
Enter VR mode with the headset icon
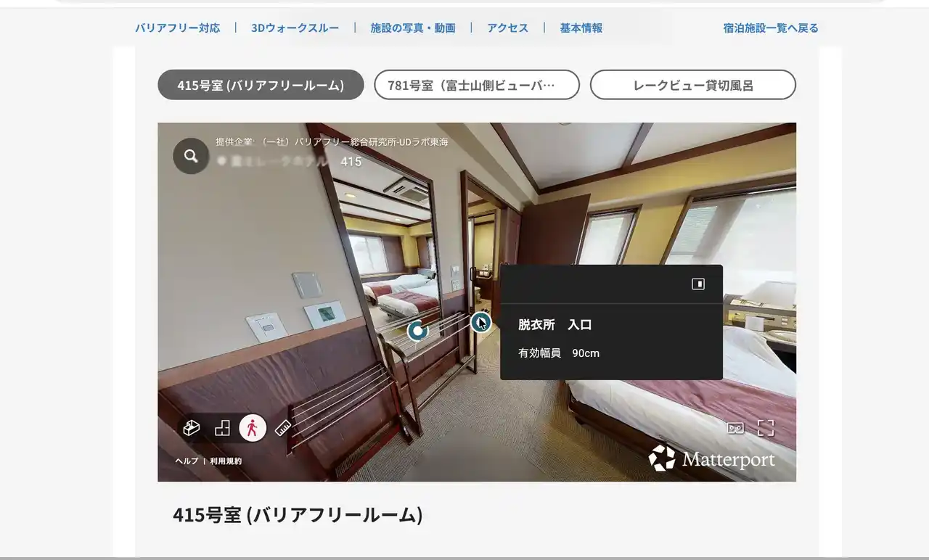click(735, 428)
